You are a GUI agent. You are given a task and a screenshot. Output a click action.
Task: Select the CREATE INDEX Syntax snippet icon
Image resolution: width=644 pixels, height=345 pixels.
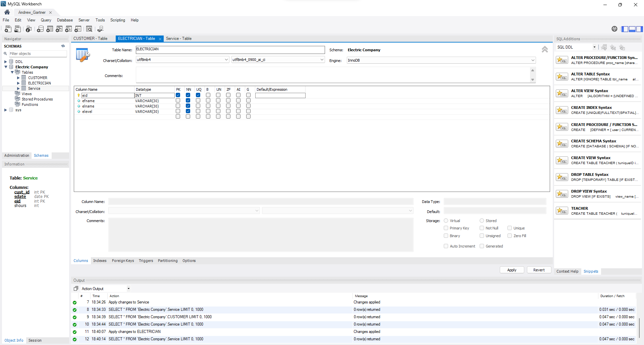(562, 110)
